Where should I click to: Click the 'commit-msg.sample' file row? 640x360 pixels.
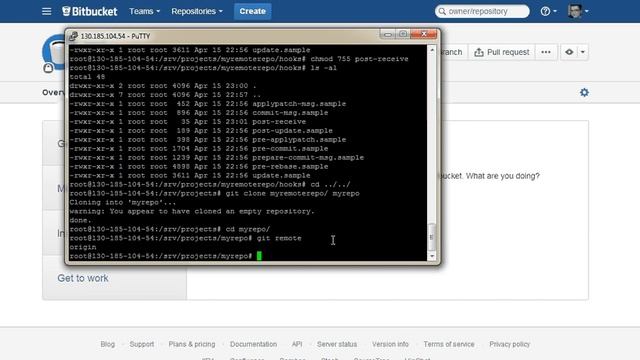[x=199, y=113]
